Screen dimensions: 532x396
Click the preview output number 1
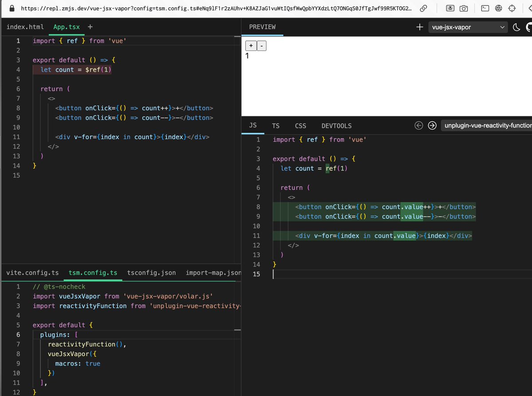pyautogui.click(x=247, y=56)
